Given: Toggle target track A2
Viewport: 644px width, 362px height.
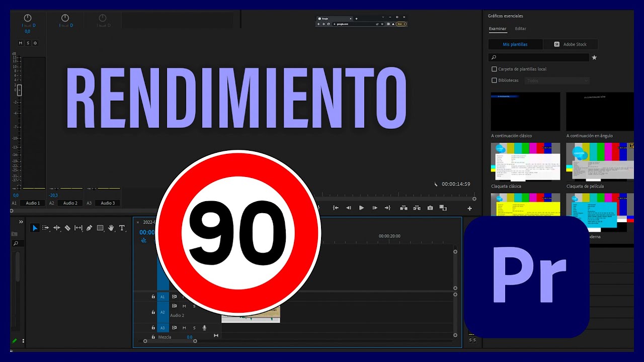Looking at the screenshot, I should point(163,312).
